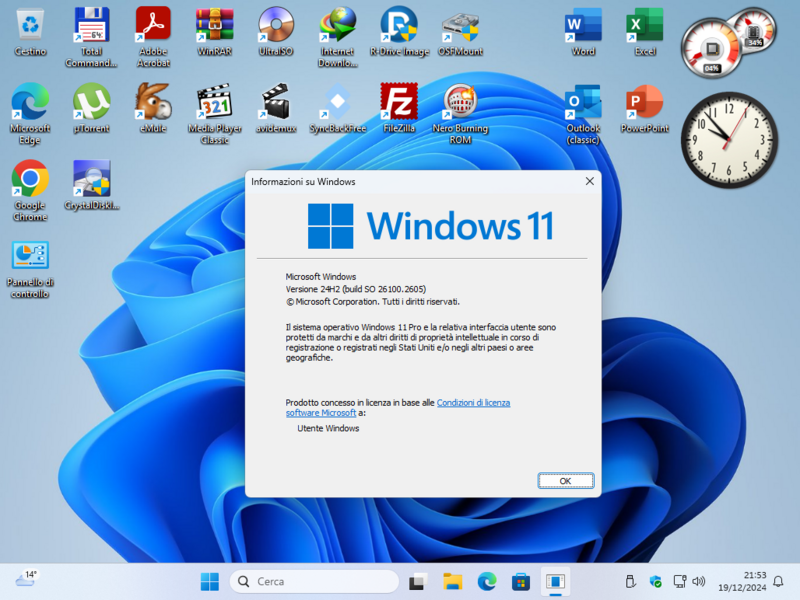Click the R-Drive Image desktop icon
The image size is (800, 600).
[399, 32]
